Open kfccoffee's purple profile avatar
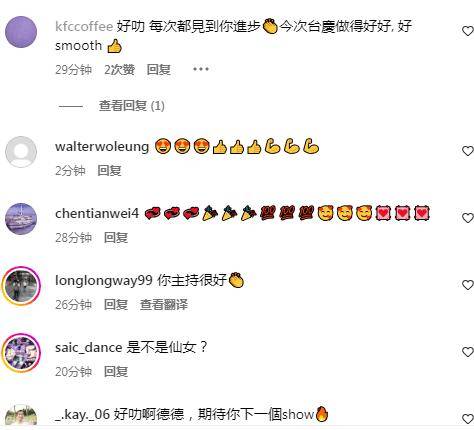Screen dimensions: 474x430 [x=21, y=32]
